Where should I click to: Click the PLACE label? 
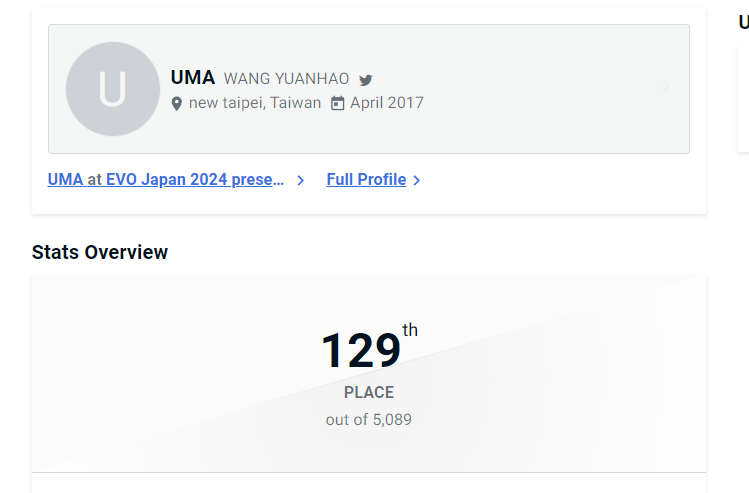(369, 393)
